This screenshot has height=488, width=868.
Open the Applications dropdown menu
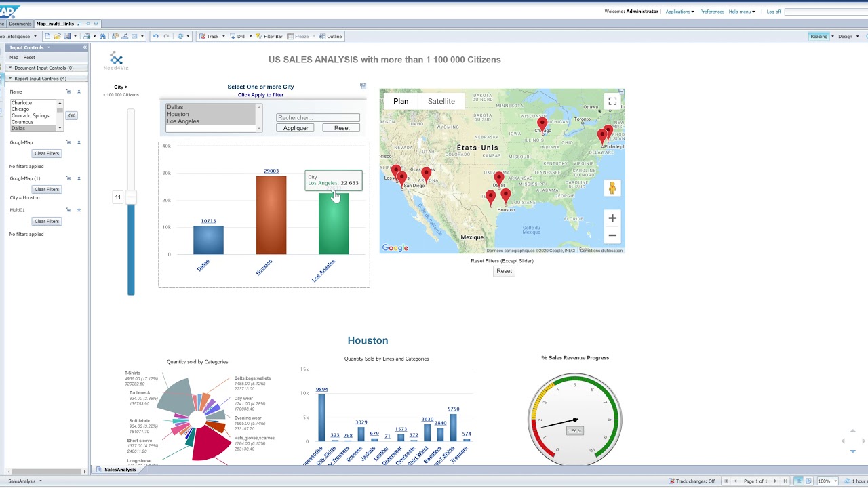pos(679,12)
